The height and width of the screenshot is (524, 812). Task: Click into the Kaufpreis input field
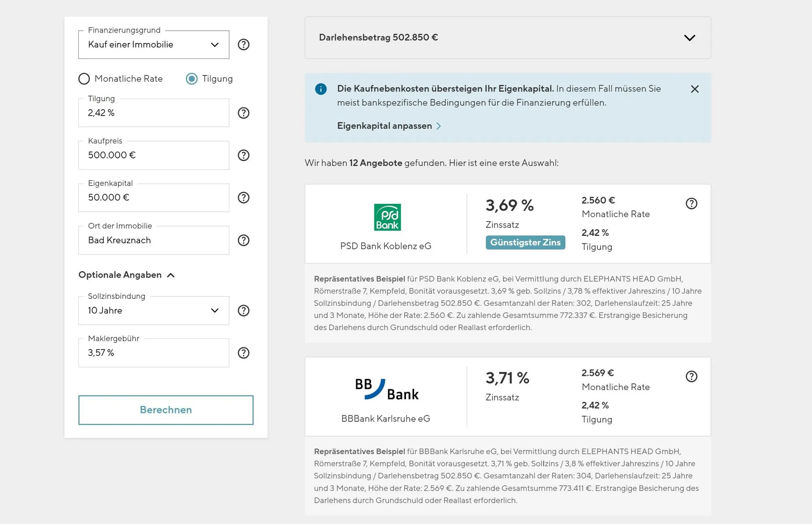(153, 155)
